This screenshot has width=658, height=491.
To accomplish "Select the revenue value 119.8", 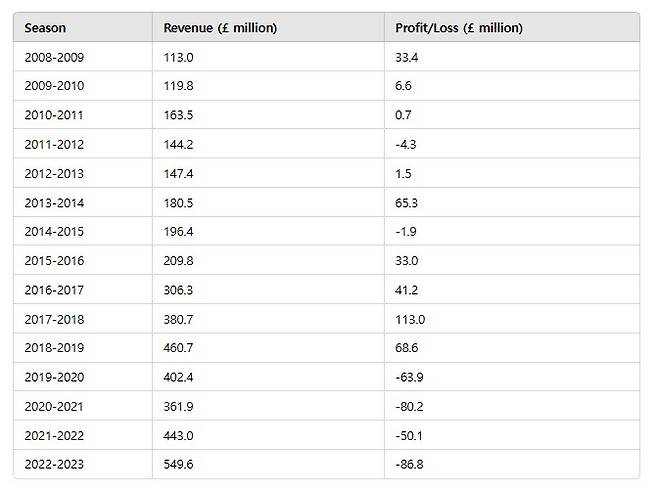I will (x=179, y=86).
